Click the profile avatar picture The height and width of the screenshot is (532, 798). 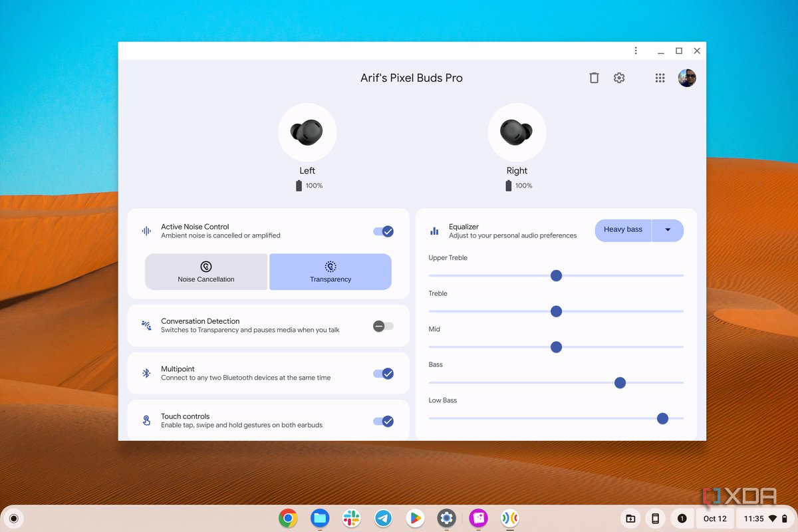[x=687, y=78]
